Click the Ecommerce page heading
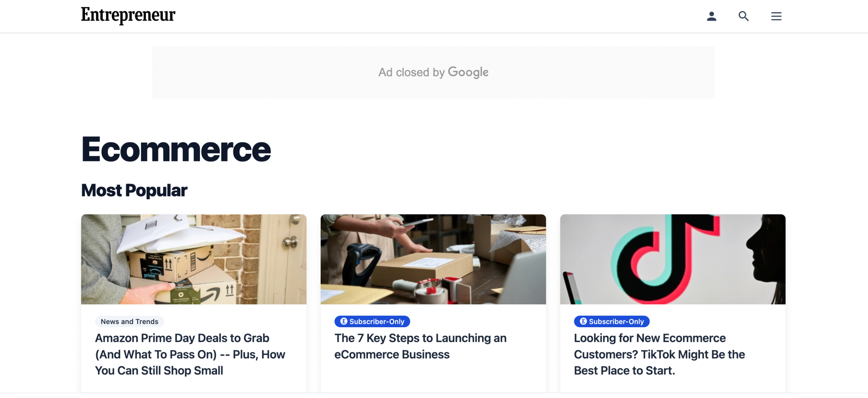The height and width of the screenshot is (398, 868). tap(176, 149)
